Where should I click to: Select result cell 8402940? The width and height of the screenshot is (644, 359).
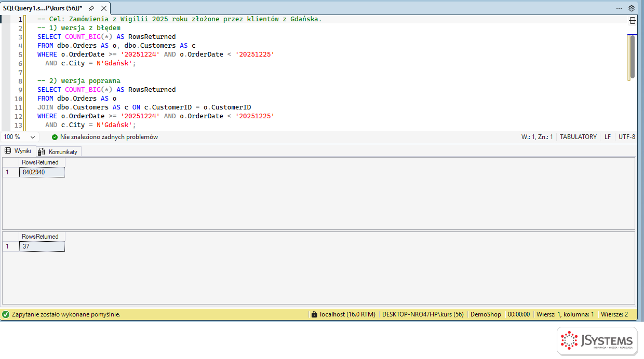coord(42,172)
